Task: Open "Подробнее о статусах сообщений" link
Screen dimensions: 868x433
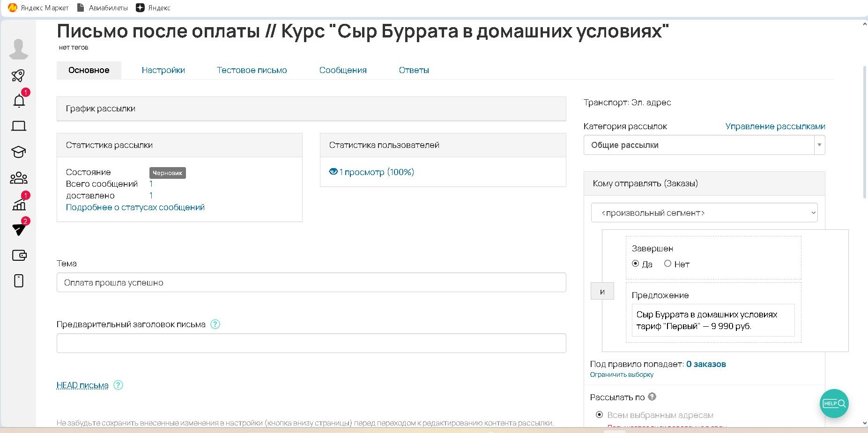Action: click(x=135, y=207)
